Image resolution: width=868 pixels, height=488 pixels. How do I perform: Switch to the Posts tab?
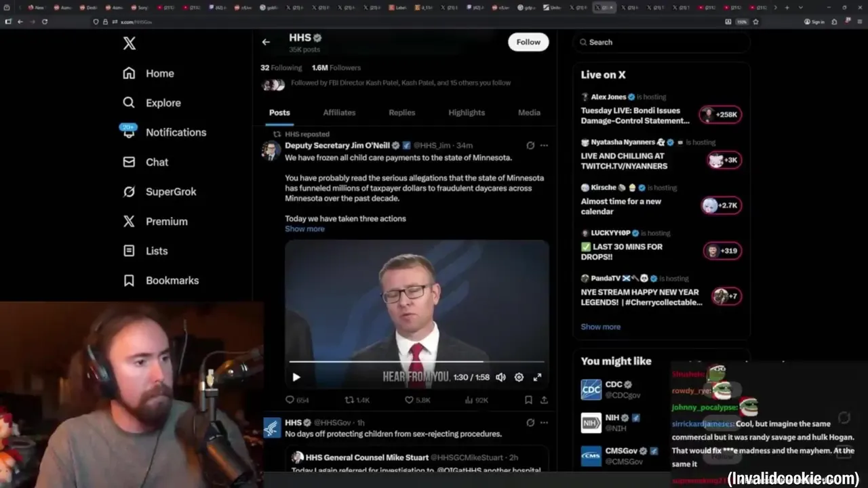[279, 113]
